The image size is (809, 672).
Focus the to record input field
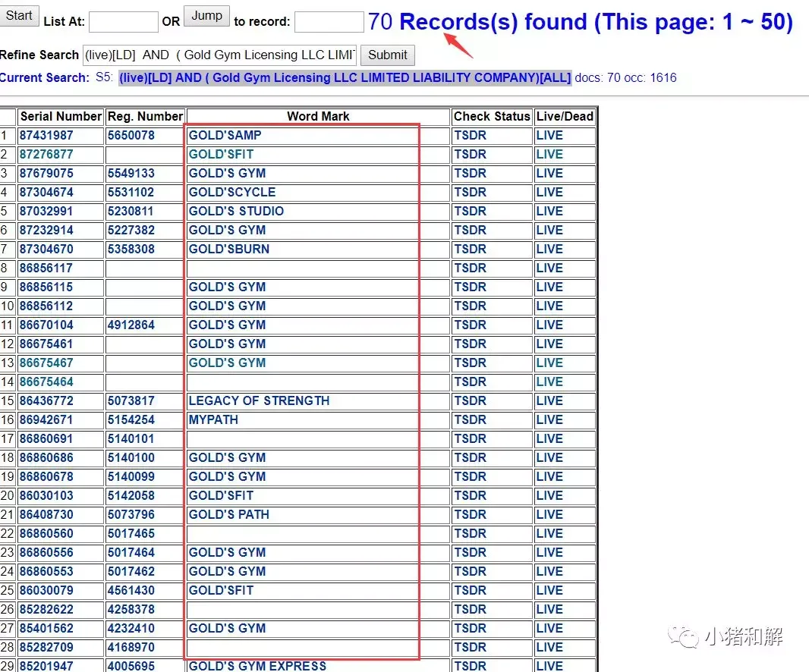pyautogui.click(x=329, y=22)
